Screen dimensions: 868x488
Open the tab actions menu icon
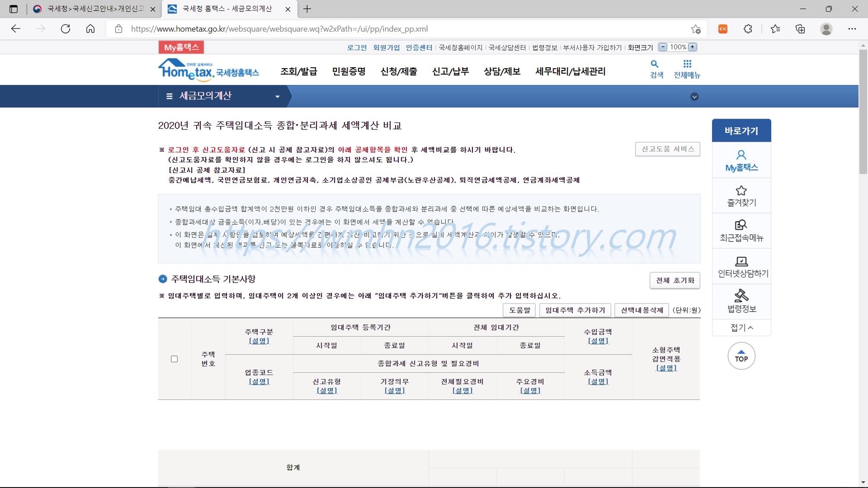(13, 9)
